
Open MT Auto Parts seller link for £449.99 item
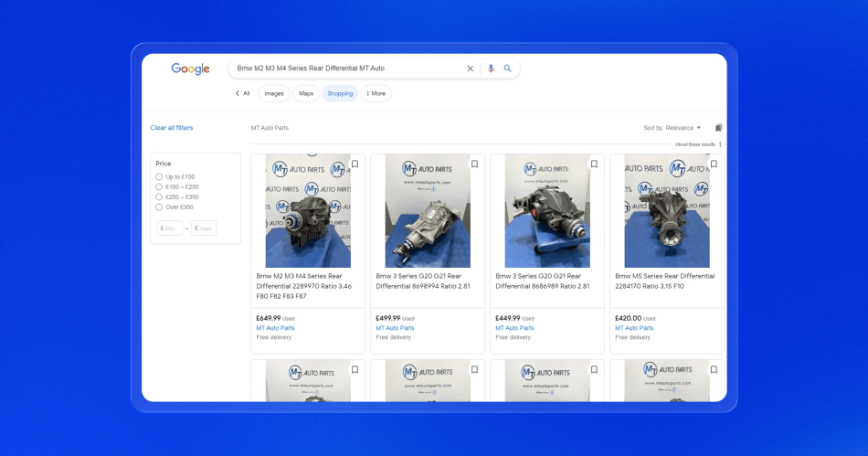514,328
